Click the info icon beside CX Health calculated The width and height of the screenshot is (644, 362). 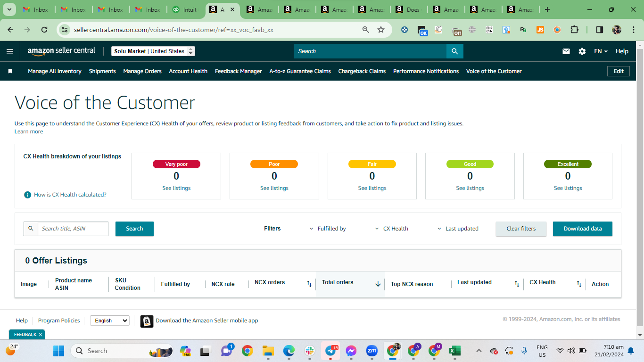pyautogui.click(x=28, y=195)
